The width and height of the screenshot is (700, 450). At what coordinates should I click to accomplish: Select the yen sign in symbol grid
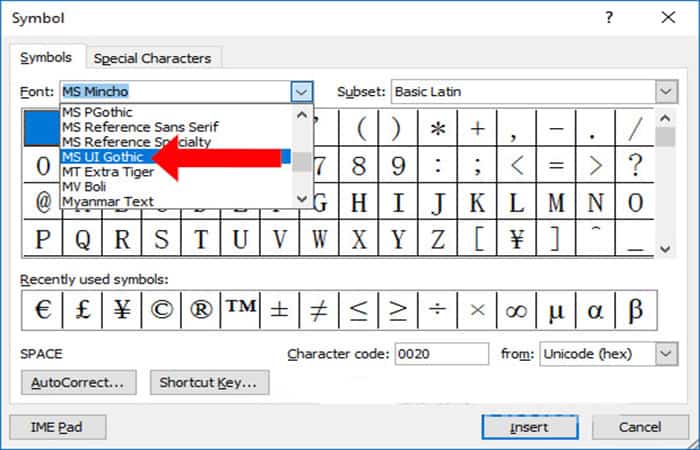[517, 238]
